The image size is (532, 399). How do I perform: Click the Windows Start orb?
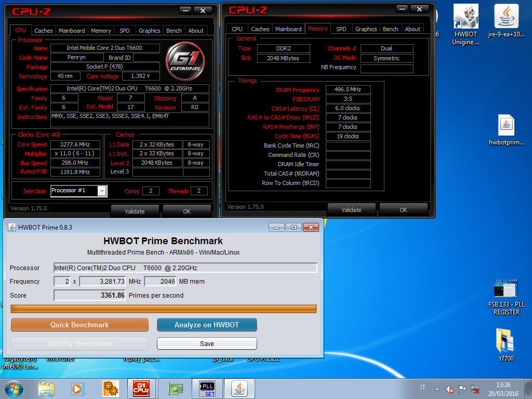coord(14,389)
